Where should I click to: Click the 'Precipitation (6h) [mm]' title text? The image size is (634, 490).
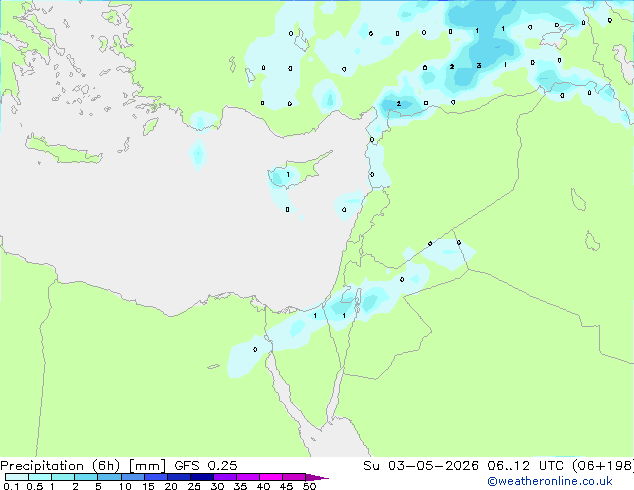coord(83,466)
